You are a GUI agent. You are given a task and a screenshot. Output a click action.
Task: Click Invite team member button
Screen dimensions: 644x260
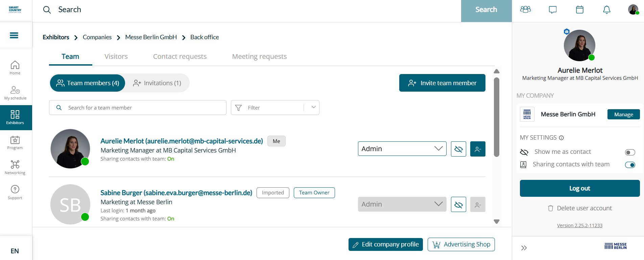[x=442, y=83]
